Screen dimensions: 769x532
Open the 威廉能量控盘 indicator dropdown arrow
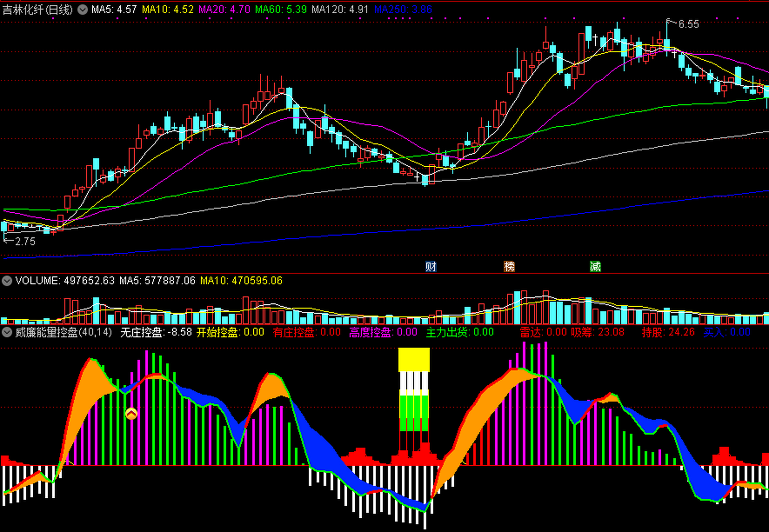[x=7, y=332]
